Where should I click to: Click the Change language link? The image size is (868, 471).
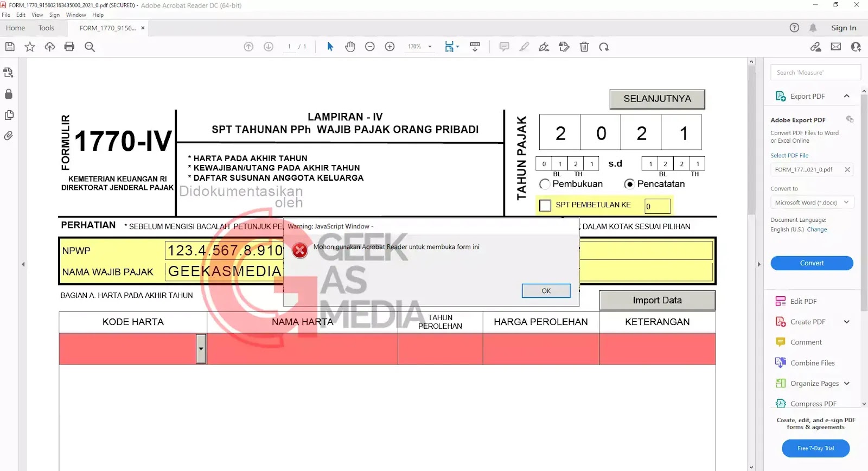816,230
